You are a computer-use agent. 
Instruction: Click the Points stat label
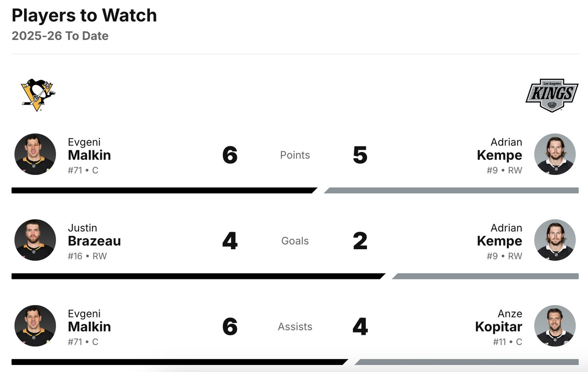click(295, 155)
